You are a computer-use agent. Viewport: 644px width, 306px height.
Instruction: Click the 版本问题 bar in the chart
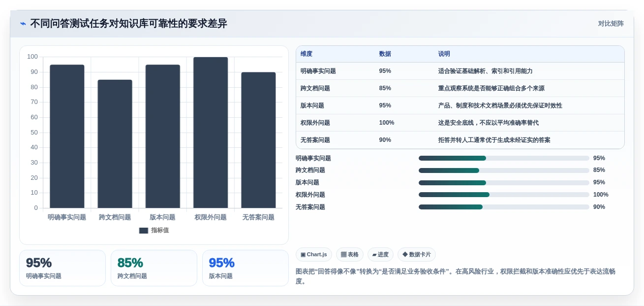click(x=162, y=136)
